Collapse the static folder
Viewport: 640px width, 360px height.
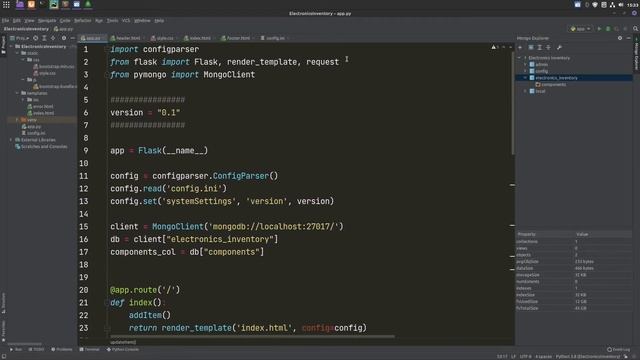(17, 53)
